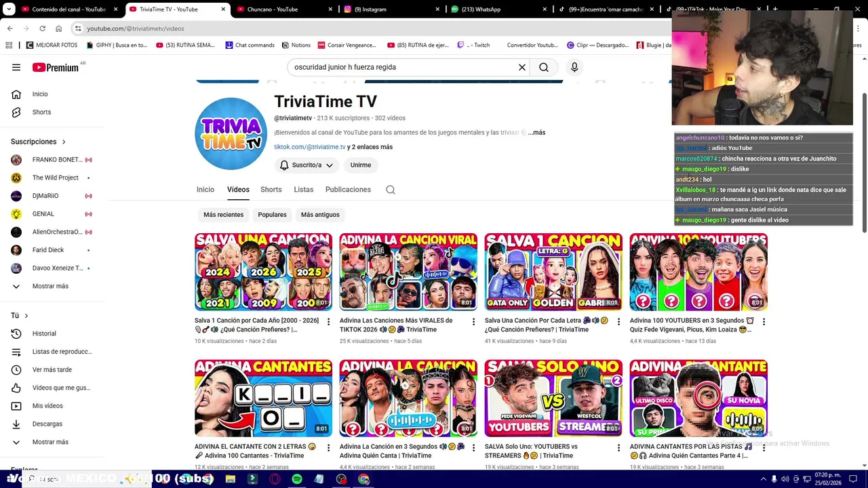Switch to the channel Shorts tab

[x=271, y=190]
